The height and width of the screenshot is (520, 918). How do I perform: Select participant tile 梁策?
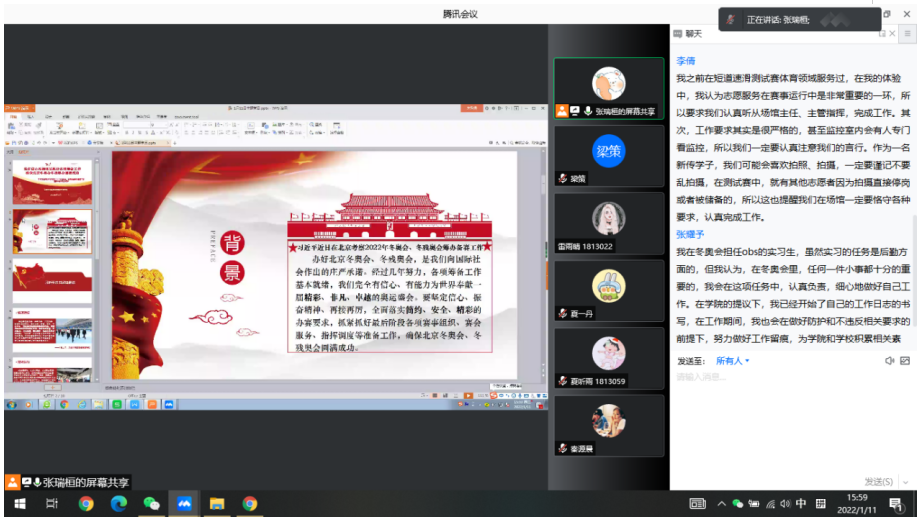point(609,156)
